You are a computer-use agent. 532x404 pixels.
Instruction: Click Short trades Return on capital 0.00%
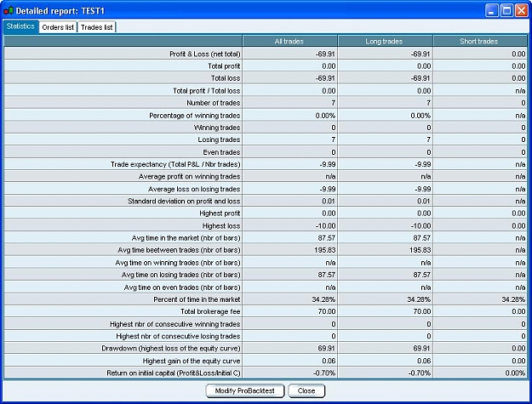click(515, 373)
